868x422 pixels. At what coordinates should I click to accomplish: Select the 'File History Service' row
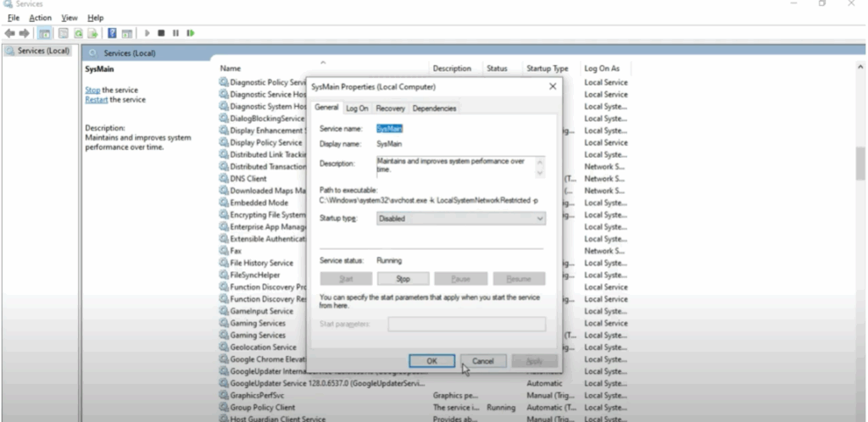click(x=261, y=263)
